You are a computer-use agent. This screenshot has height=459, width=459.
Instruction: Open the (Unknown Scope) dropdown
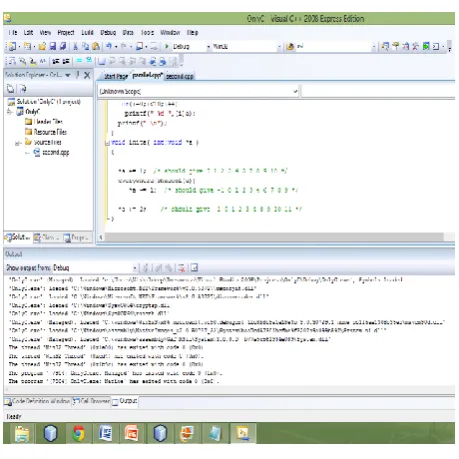coord(295,91)
